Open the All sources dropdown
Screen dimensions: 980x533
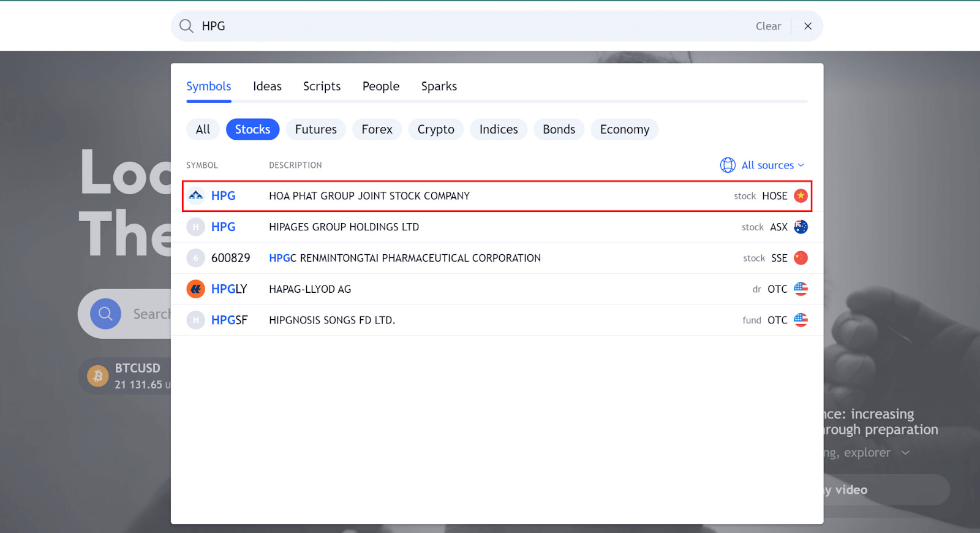(763, 165)
